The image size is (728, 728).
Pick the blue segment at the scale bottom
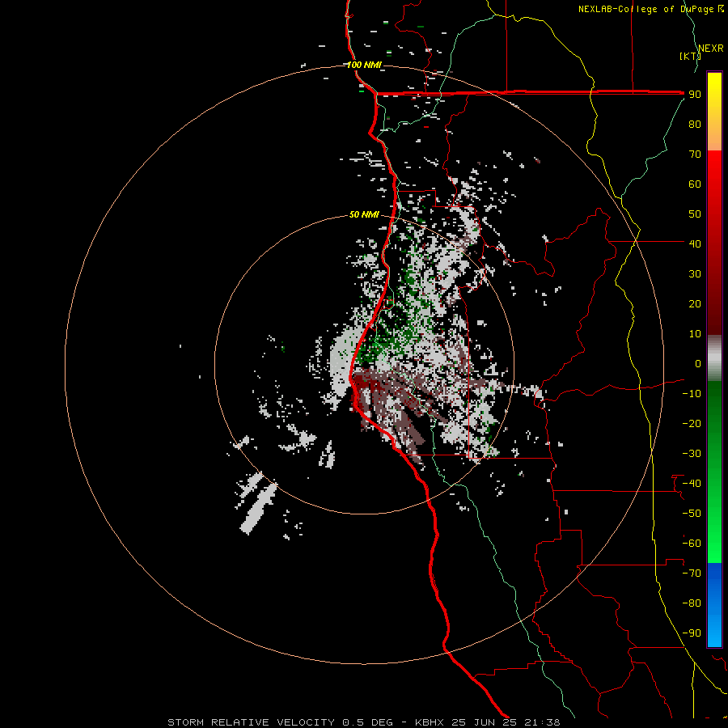pyautogui.click(x=714, y=605)
